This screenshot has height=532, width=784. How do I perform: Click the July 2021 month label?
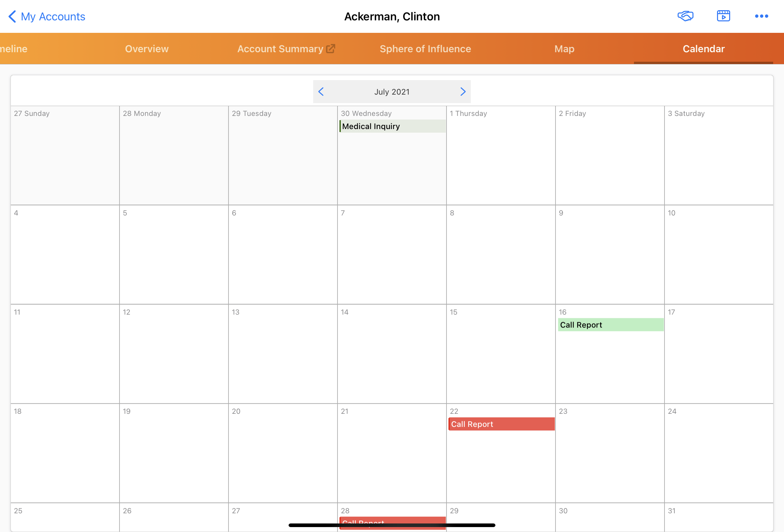pyautogui.click(x=392, y=92)
